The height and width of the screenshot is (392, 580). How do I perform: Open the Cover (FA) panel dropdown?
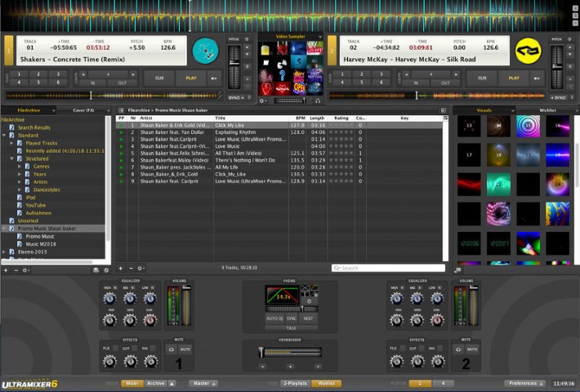tap(108, 110)
